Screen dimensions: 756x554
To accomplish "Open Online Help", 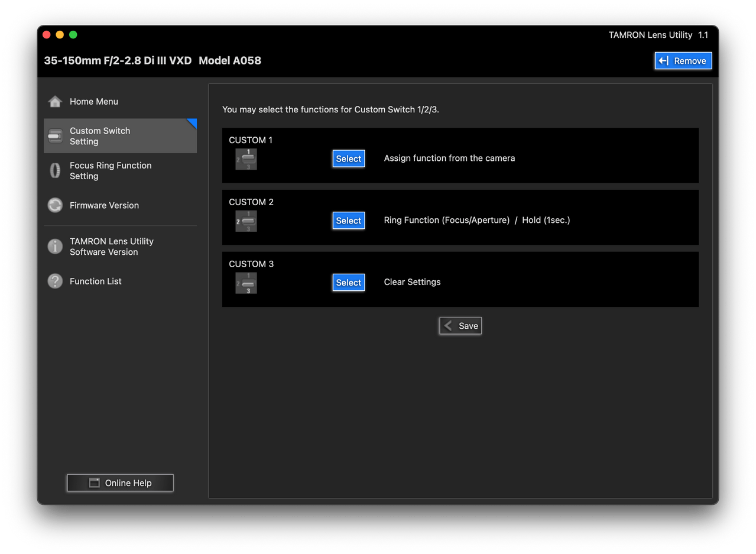I will coord(121,483).
